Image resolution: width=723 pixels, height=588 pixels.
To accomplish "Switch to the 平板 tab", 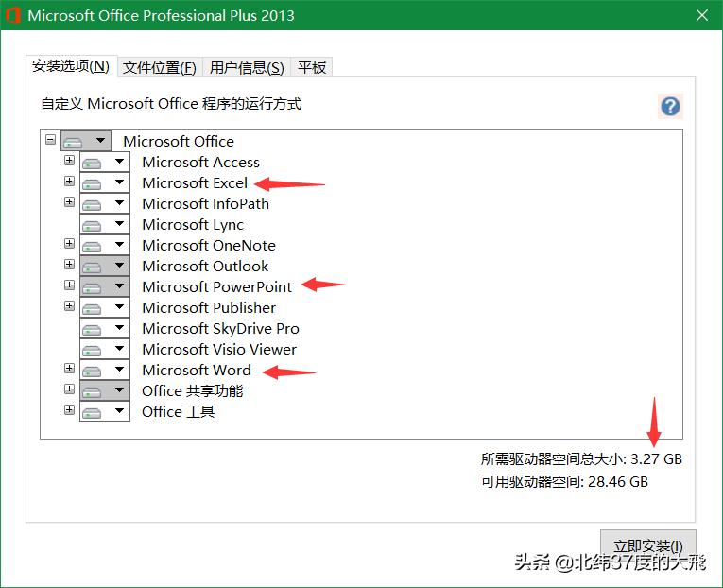I will [312, 67].
